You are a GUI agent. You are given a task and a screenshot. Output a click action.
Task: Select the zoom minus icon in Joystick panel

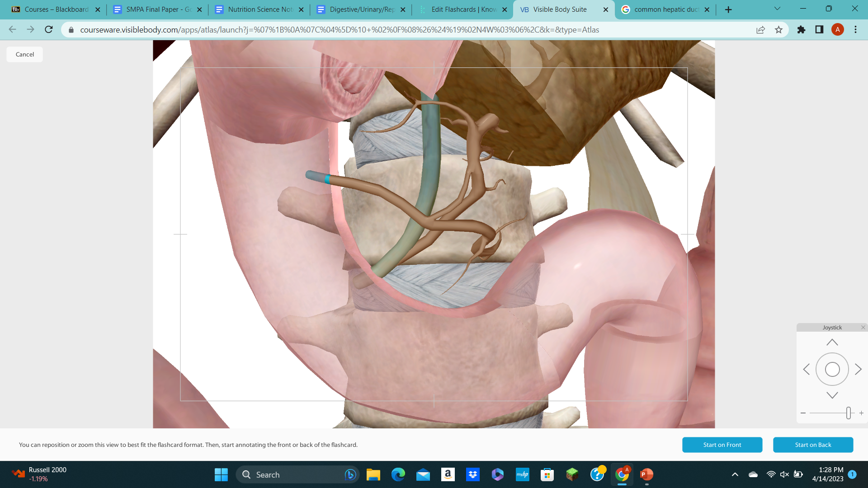coord(803,413)
